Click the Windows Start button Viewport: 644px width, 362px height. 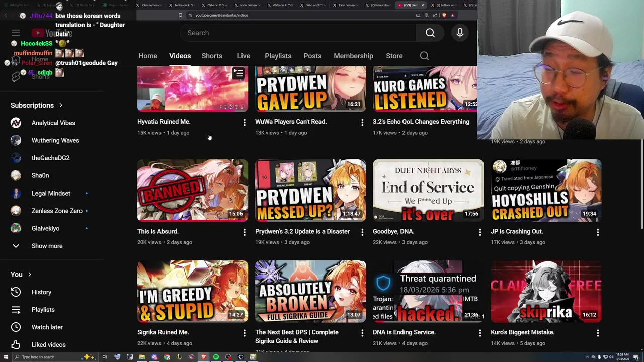[6, 357]
